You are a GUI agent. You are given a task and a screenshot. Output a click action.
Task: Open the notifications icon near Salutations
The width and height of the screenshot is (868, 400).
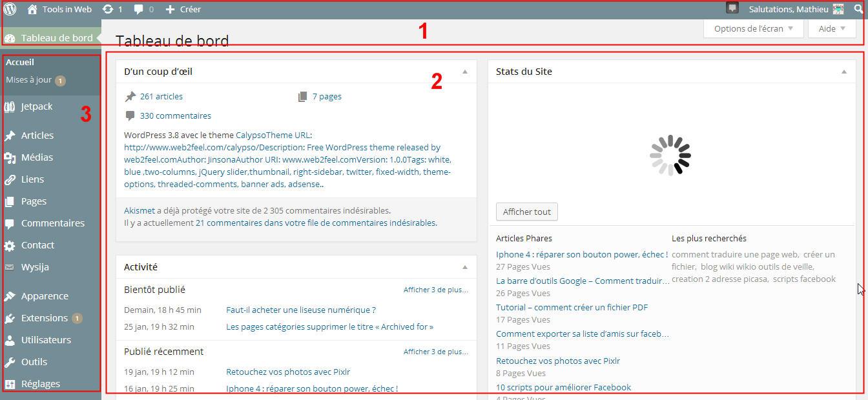pos(732,8)
